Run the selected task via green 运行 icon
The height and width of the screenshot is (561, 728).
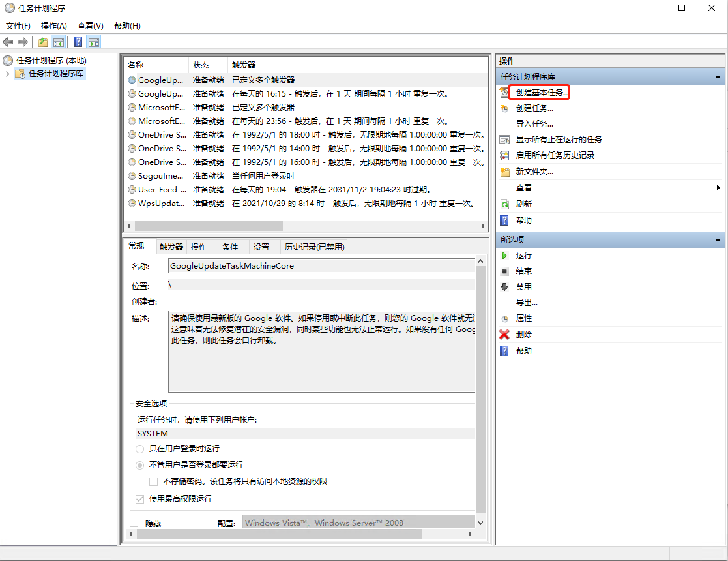click(504, 256)
